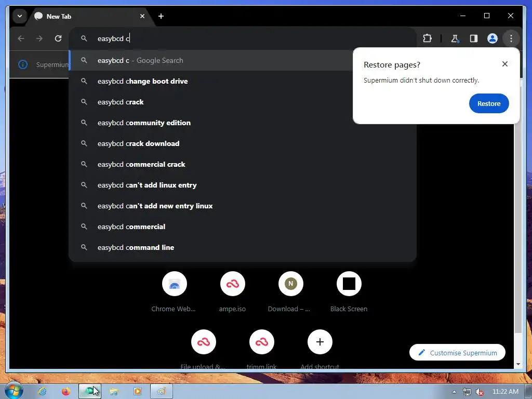
Task: Select suggestion 'easybcd crack download'
Action: coord(243,143)
